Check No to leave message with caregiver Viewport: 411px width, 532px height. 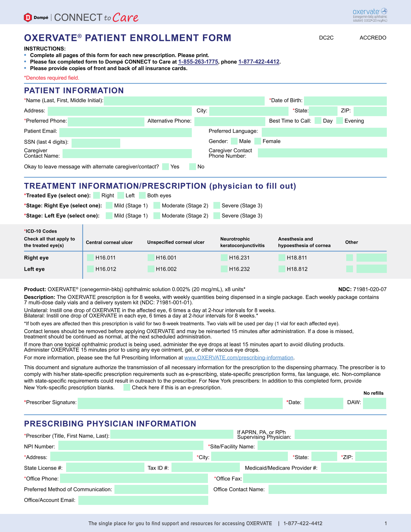click(x=192, y=166)
